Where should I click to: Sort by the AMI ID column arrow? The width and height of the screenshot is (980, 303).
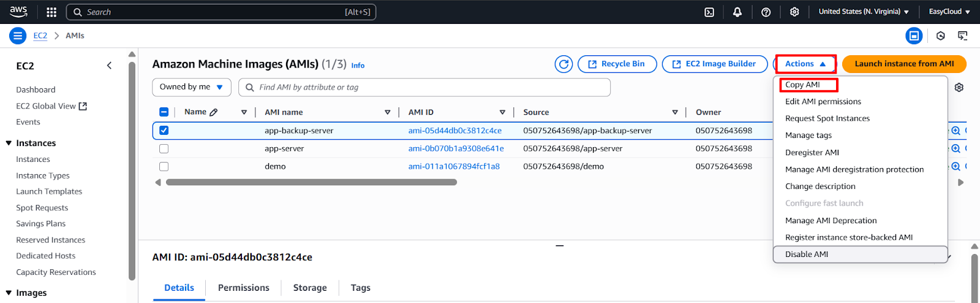coord(502,112)
